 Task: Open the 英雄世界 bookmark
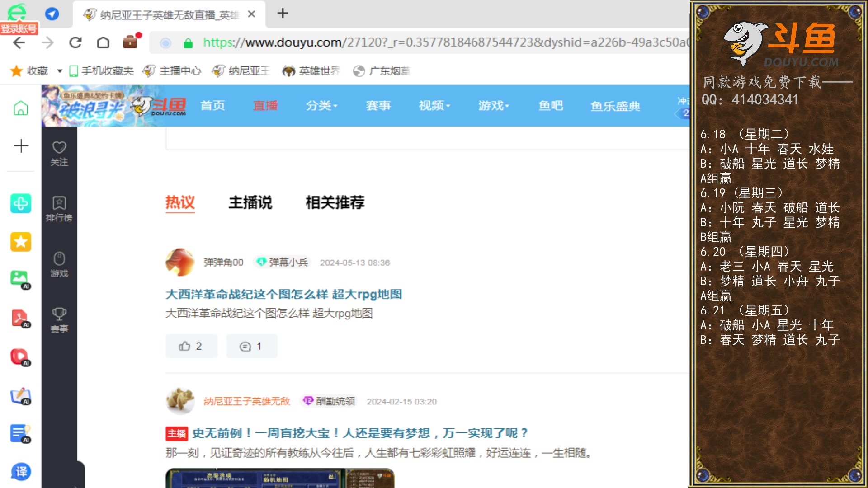click(311, 71)
